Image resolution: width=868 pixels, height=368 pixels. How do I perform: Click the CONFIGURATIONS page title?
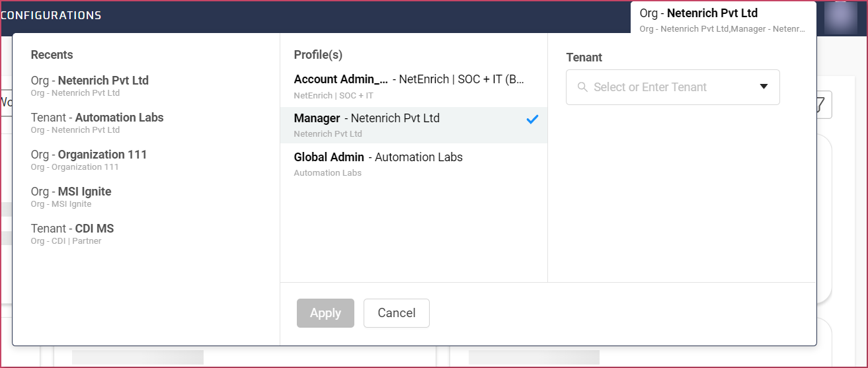(x=51, y=15)
